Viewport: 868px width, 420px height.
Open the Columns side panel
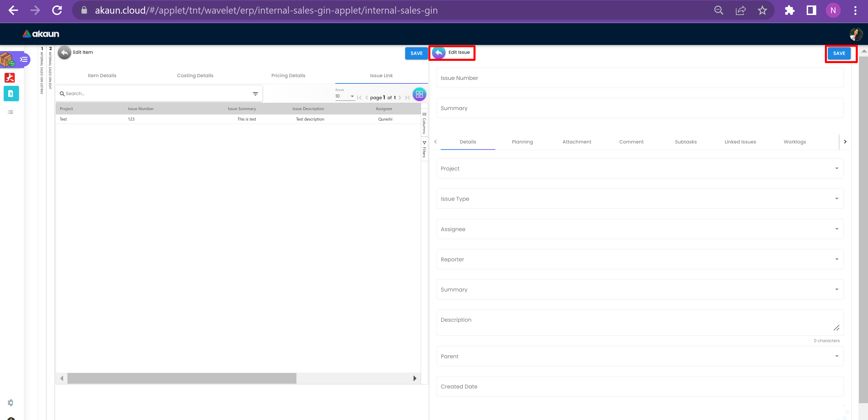click(x=424, y=123)
